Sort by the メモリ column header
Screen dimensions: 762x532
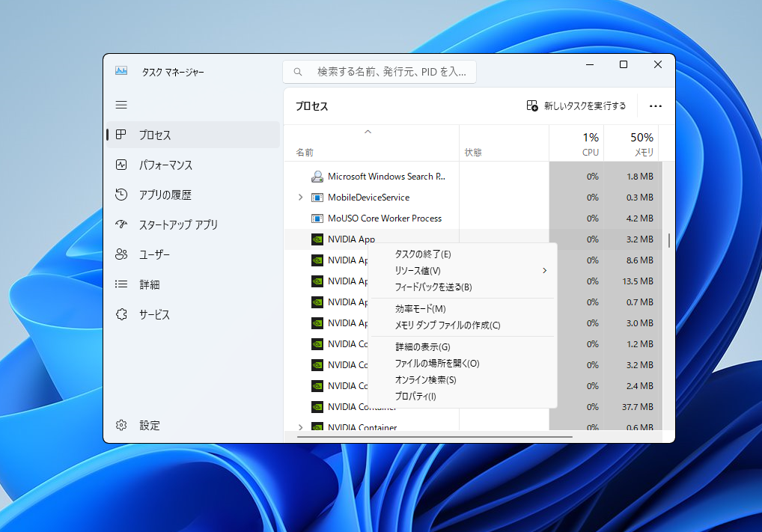click(x=632, y=144)
